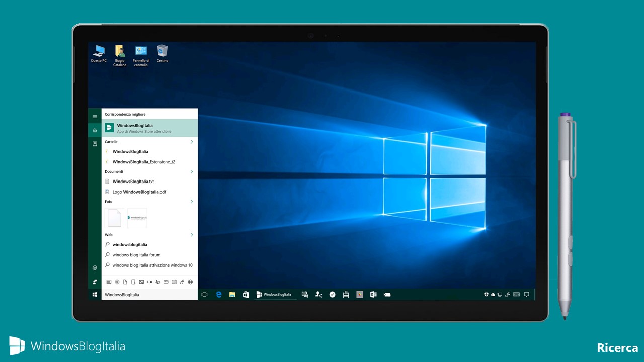Open the Outlook icon on the taskbar

pos(373,295)
